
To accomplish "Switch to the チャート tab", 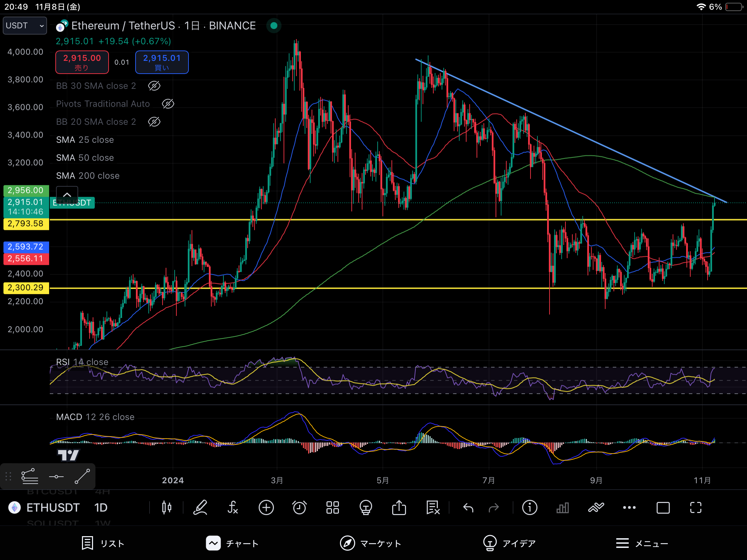I will (x=232, y=543).
